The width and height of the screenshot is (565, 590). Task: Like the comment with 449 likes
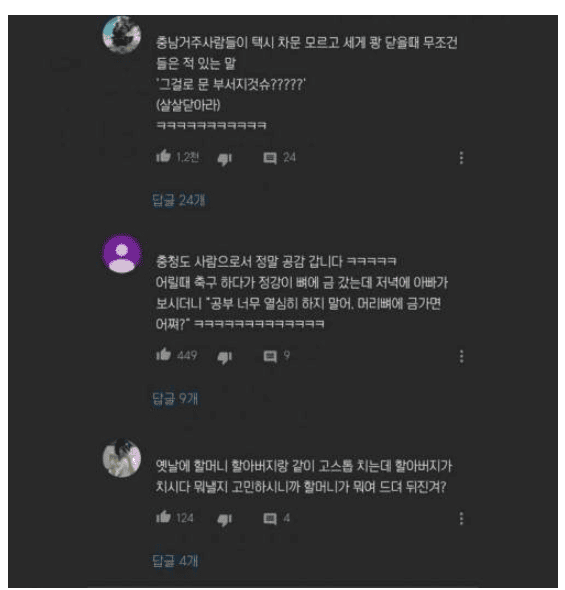click(164, 354)
